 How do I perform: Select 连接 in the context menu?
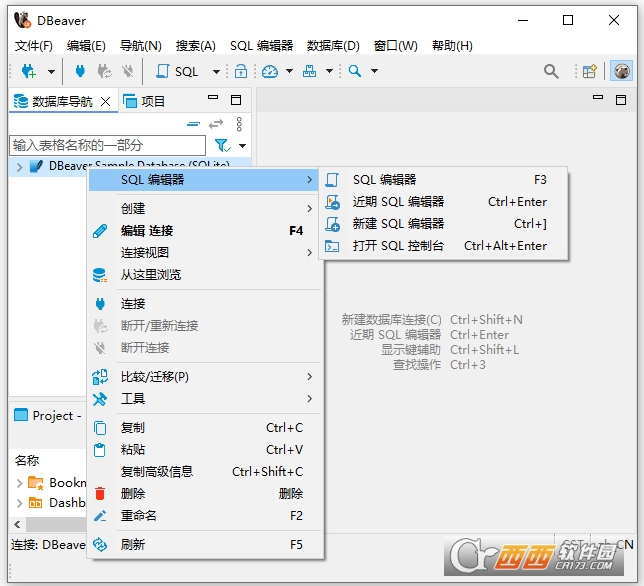(x=205, y=304)
